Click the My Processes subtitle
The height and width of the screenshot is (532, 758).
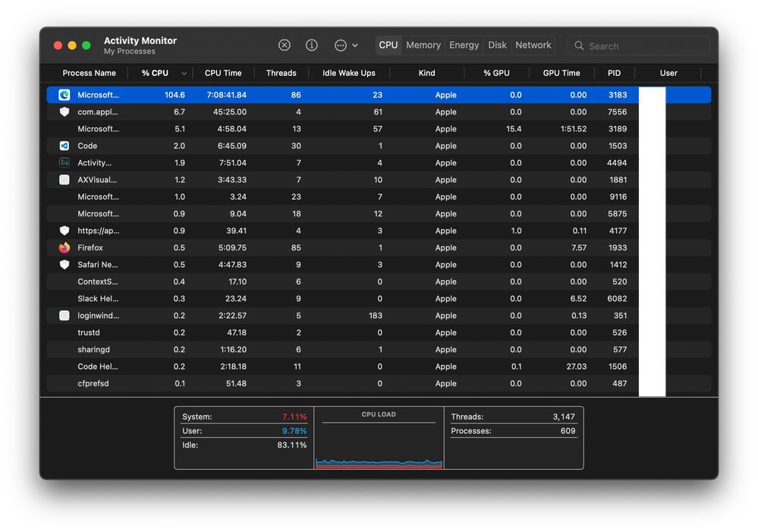pos(130,52)
